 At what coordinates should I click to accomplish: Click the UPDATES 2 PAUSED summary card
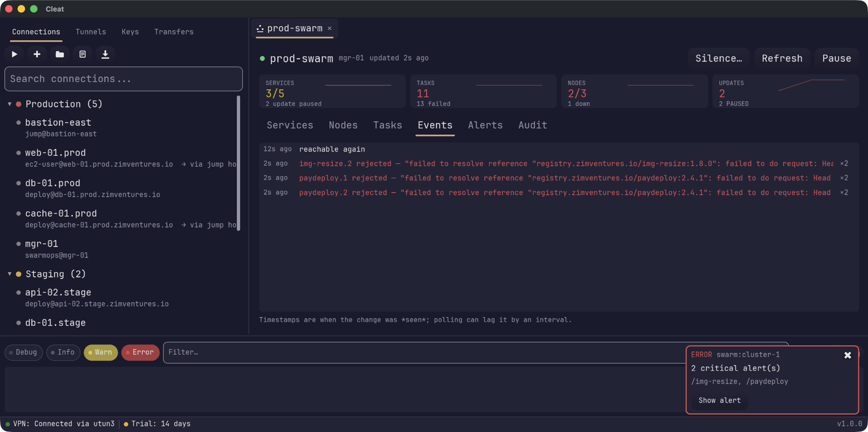click(x=786, y=91)
